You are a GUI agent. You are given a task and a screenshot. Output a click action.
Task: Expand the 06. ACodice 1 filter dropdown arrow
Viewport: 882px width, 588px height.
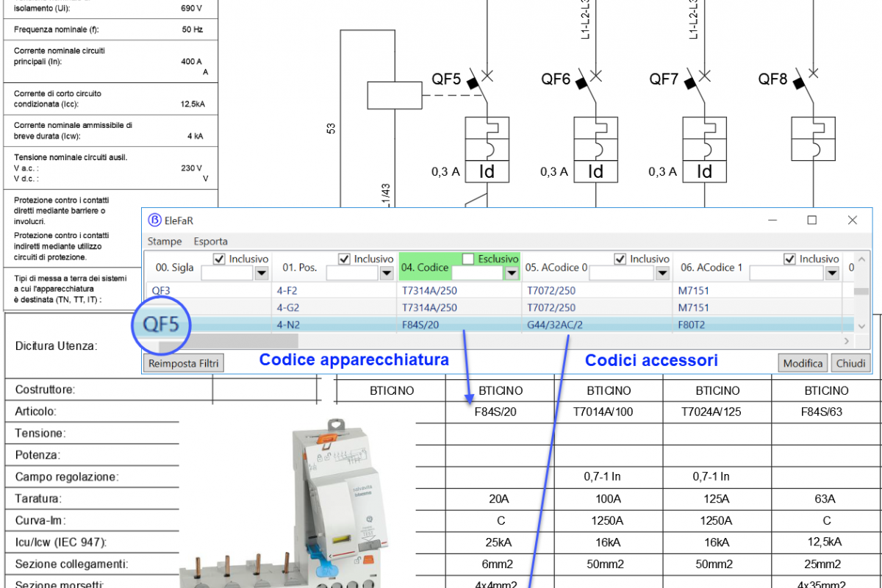832,273
